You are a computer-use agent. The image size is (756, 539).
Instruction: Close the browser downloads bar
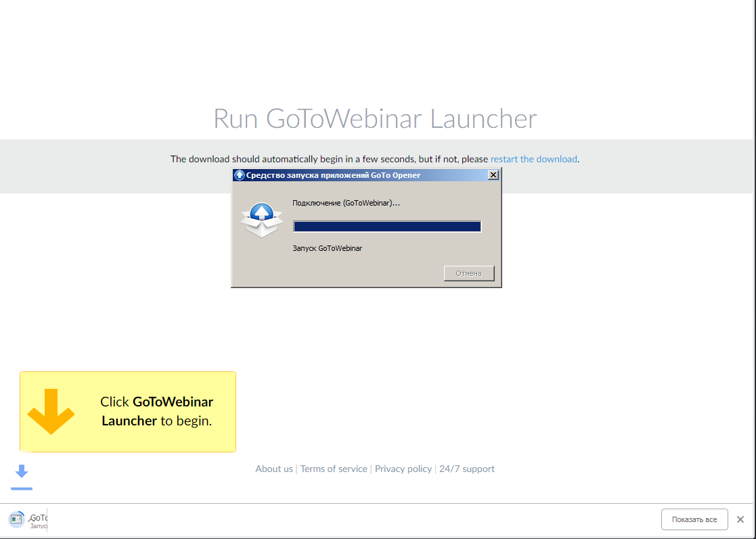(740, 519)
